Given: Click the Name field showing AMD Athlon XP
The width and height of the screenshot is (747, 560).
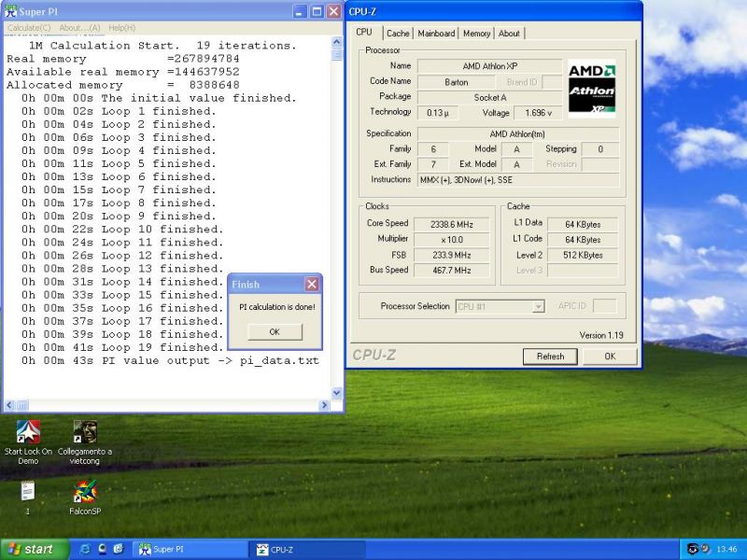Looking at the screenshot, I should click(x=489, y=66).
